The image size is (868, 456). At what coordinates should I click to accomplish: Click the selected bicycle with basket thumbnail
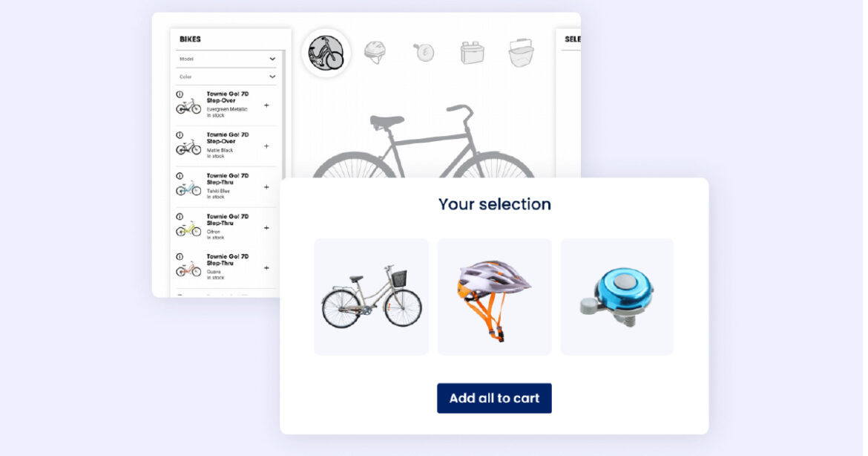372,296
